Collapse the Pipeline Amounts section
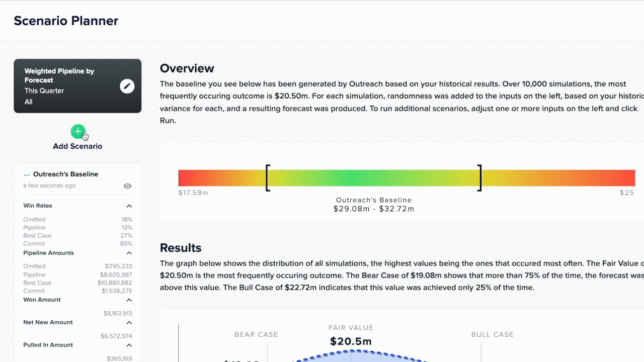The image size is (644, 362). click(x=129, y=253)
